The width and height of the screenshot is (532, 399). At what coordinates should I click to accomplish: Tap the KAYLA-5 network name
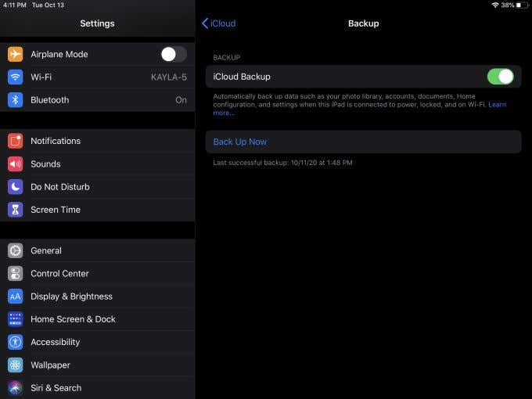click(169, 77)
